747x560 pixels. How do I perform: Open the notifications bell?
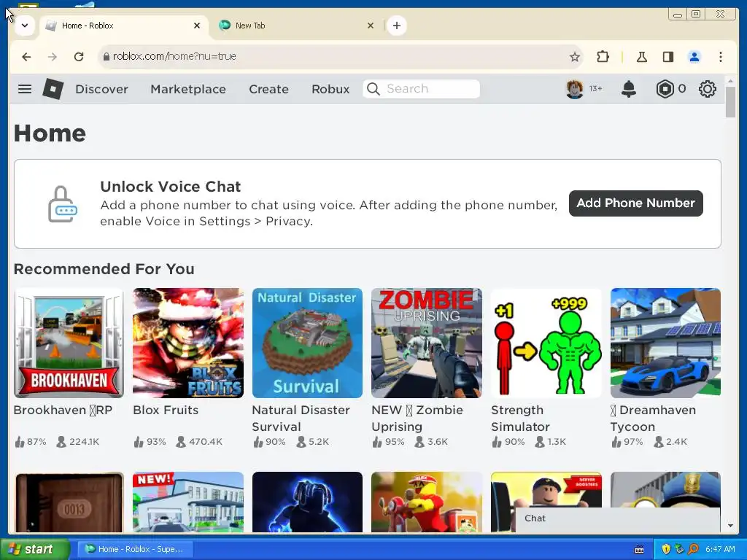pos(629,89)
